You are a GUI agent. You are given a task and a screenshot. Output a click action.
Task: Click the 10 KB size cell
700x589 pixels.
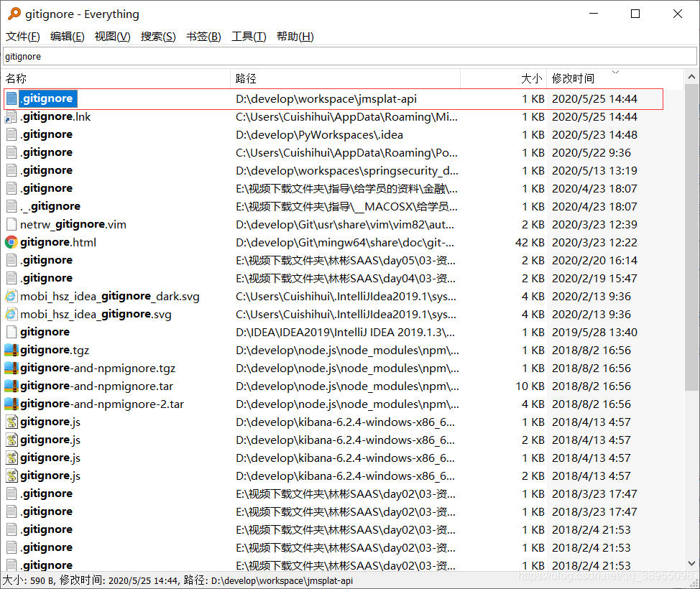coord(530,386)
